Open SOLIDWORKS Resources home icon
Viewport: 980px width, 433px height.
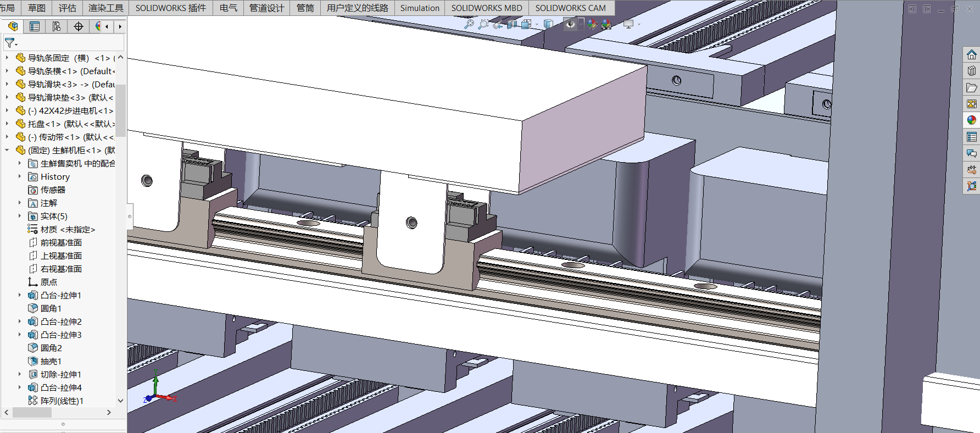971,55
